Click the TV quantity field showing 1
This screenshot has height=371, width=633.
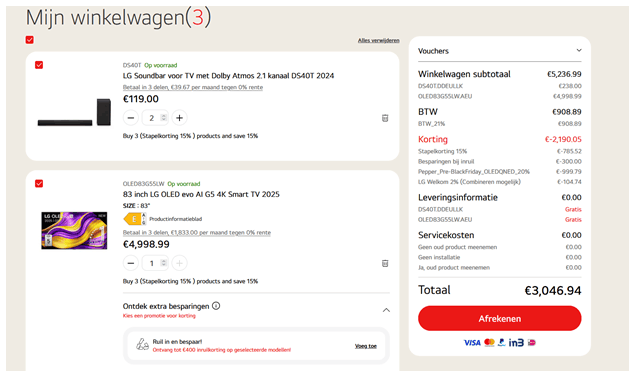click(155, 263)
